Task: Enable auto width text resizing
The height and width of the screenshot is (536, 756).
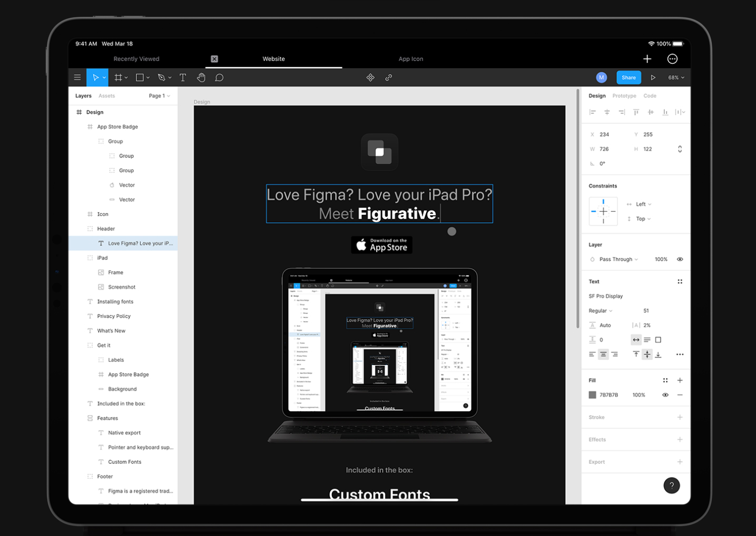Action: tap(636, 340)
